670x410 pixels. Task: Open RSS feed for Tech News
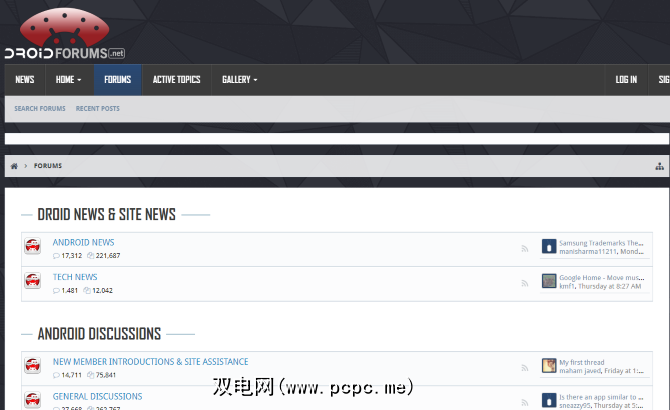[x=525, y=284]
